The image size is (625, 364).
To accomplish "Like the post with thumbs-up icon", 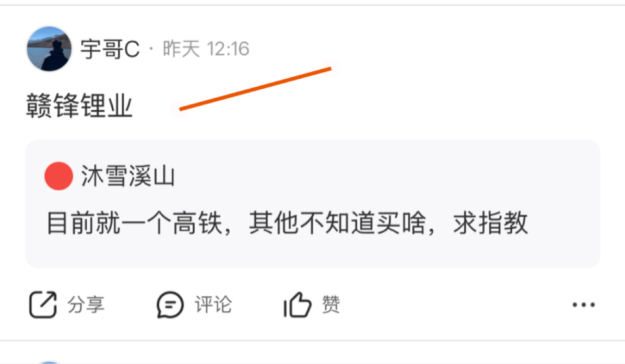I will [297, 304].
